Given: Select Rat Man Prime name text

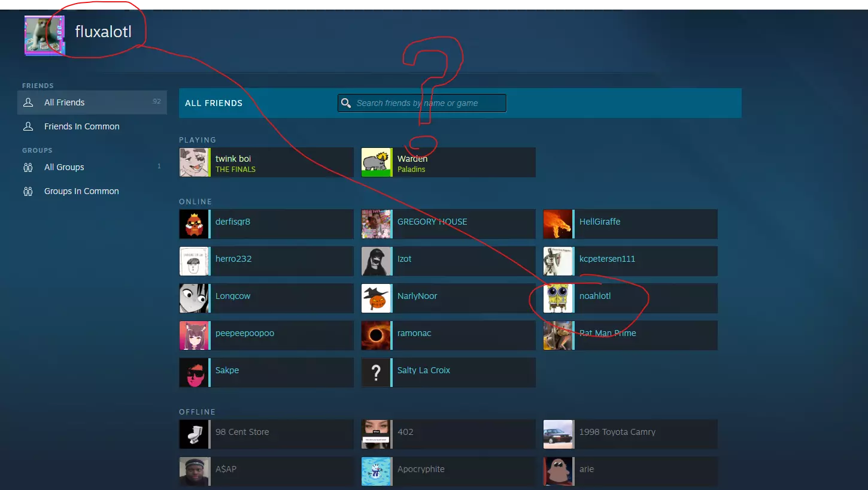Looking at the screenshot, I should 608,333.
